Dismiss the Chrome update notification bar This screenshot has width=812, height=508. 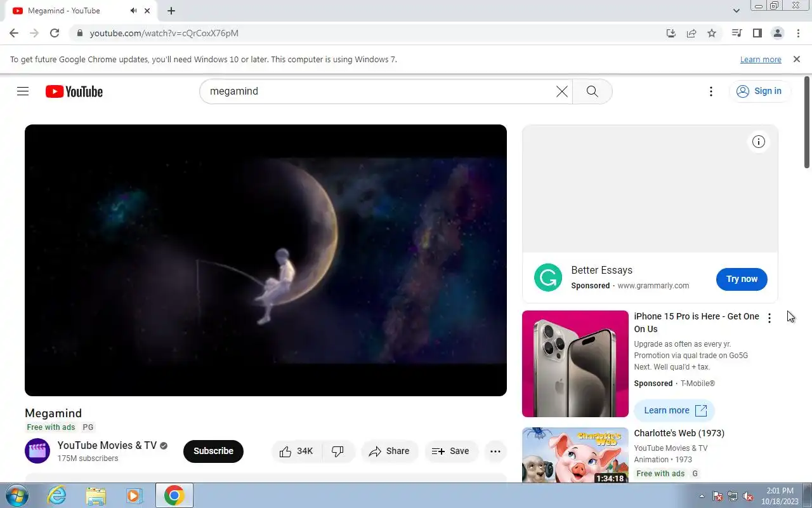797,59
